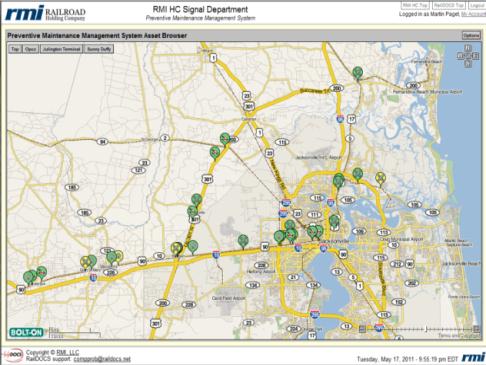The image size is (486, 365).
Task: Click the zoom slider handle on the map
Action: click(x=426, y=329)
